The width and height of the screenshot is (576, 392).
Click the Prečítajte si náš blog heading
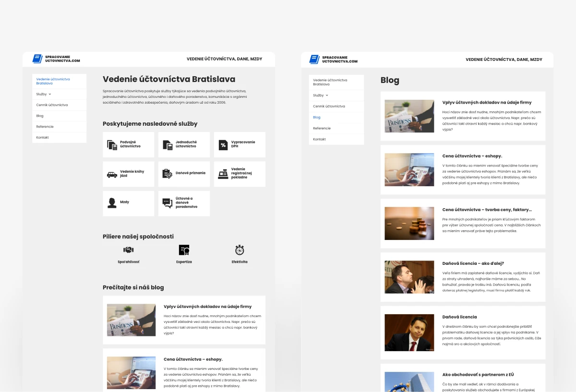click(133, 287)
